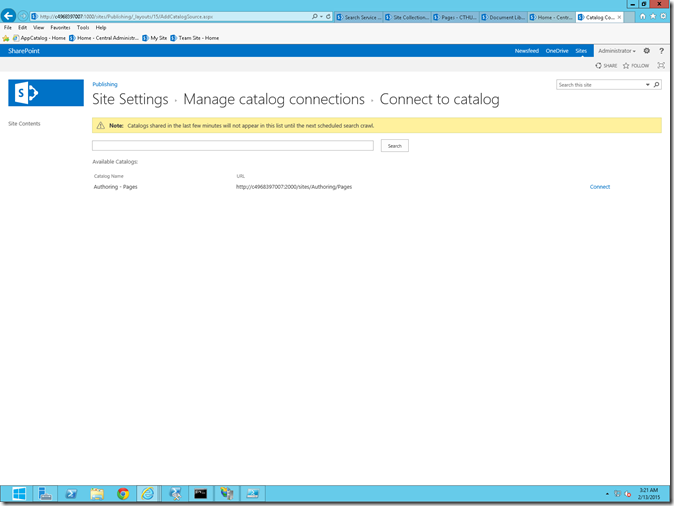
Task: Click the address bar search magnifier icon
Action: [x=315, y=16]
